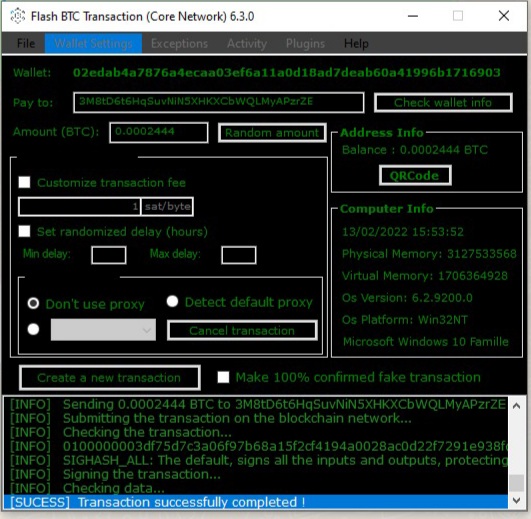531x519 pixels.
Task: Minimize the Flash BTC window
Action: 412,16
